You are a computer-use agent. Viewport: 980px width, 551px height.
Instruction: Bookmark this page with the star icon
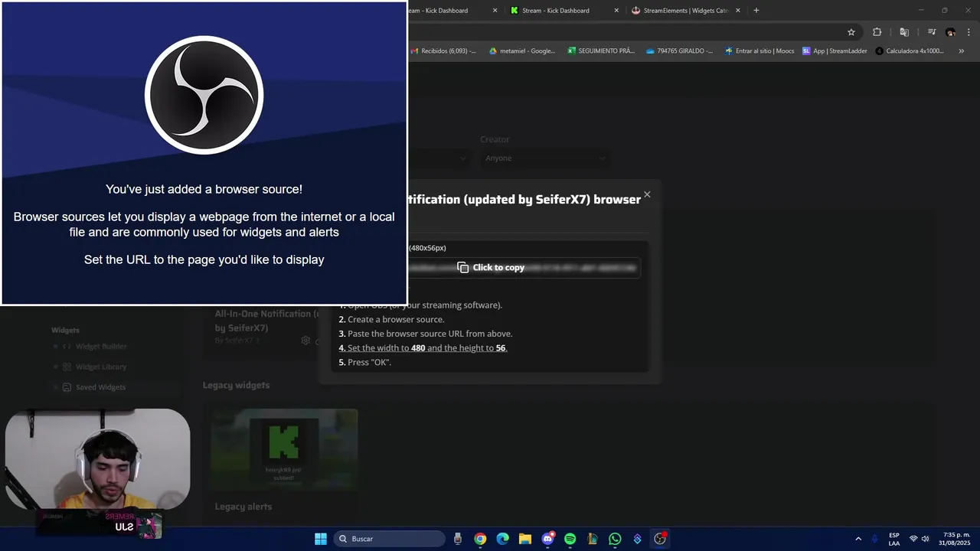[x=851, y=32]
